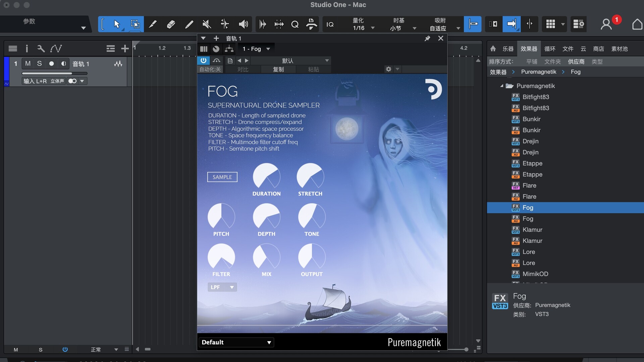Click the SAMPLE button in Fog

(x=222, y=177)
